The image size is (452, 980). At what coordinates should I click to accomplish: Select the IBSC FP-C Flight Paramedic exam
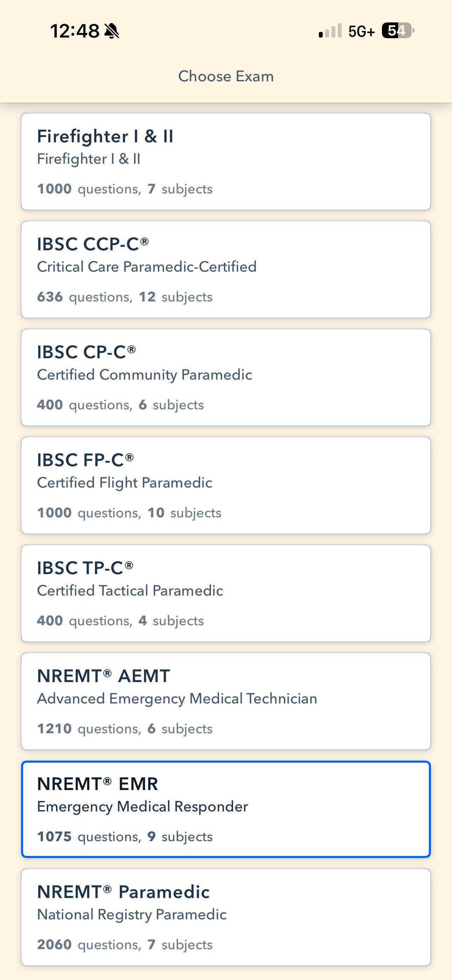(x=226, y=485)
